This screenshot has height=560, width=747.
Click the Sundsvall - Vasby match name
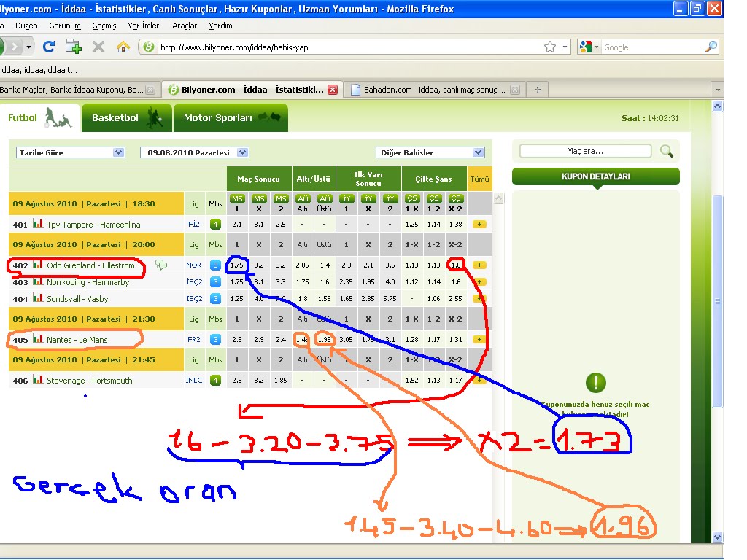coord(77,299)
